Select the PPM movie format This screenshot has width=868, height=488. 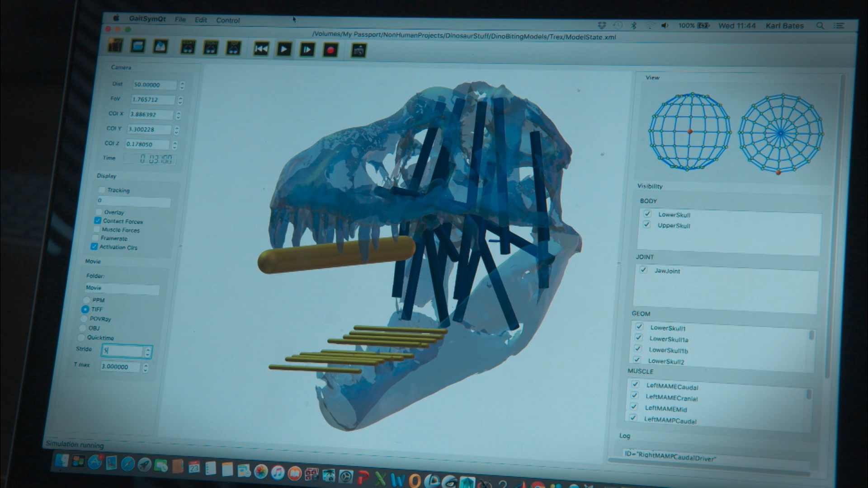click(86, 300)
